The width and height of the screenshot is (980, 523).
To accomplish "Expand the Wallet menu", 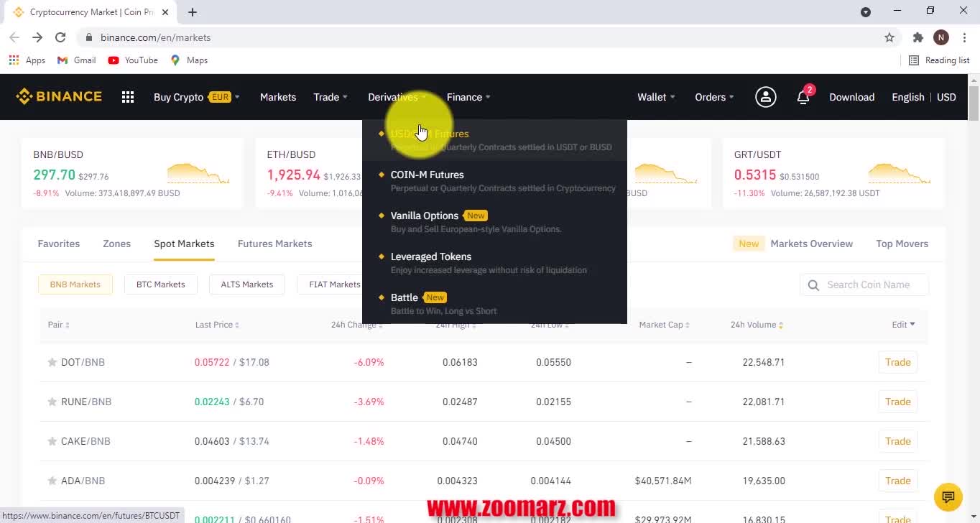I will pos(656,97).
